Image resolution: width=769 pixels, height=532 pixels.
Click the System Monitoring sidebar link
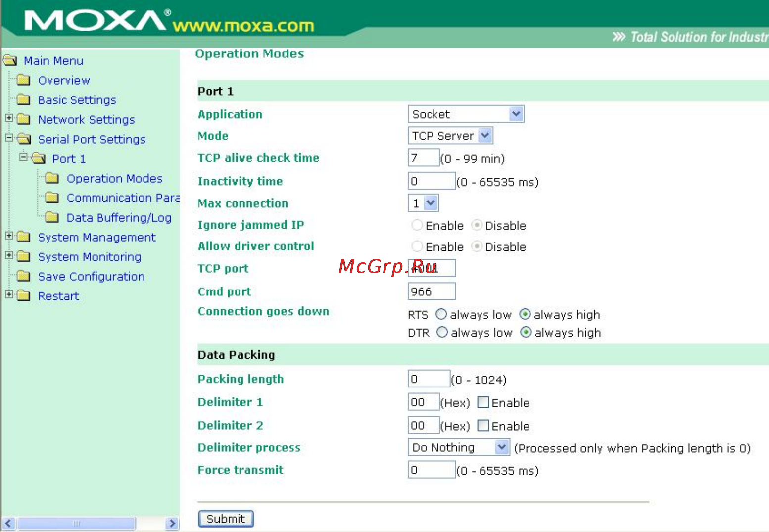coord(90,257)
